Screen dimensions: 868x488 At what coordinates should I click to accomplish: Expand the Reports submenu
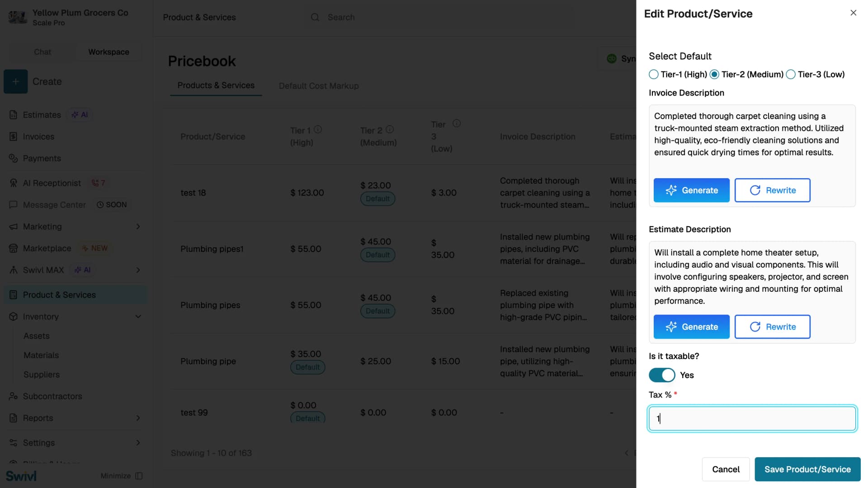pyautogui.click(x=138, y=418)
